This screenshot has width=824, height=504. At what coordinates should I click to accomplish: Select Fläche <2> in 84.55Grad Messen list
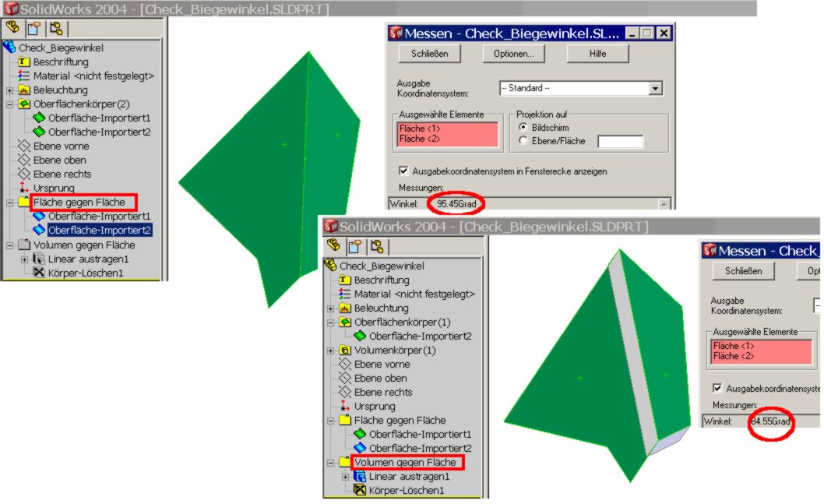point(733,356)
